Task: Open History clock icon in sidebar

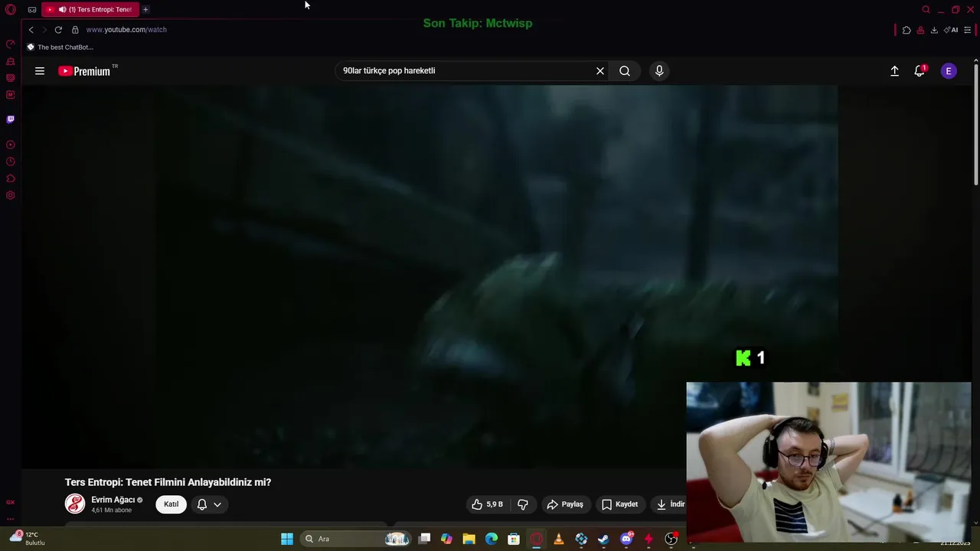Action: [x=11, y=161]
